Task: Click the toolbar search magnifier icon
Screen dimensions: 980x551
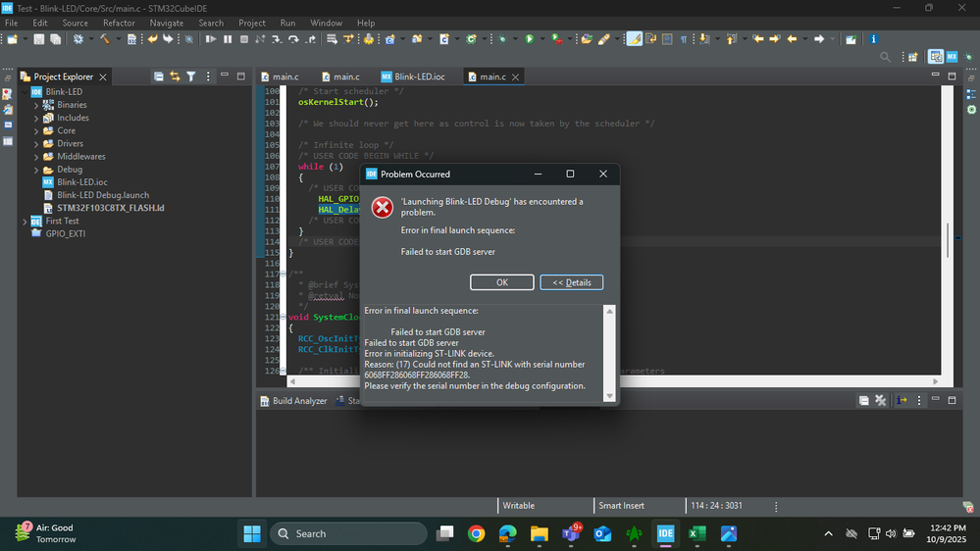Action: [887, 57]
